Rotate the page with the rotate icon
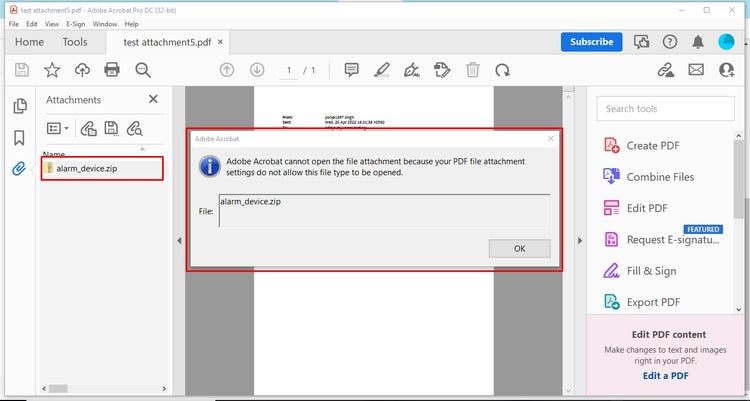750x401 pixels. coord(502,70)
